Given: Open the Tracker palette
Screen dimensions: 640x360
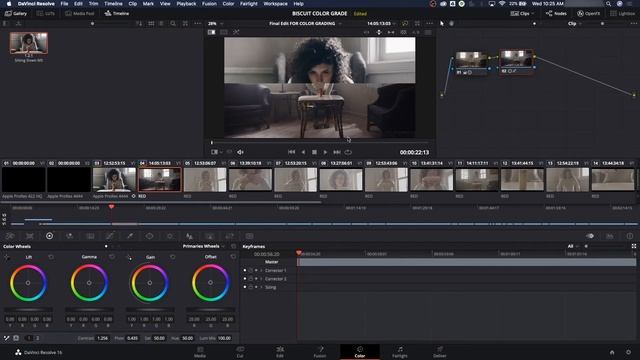Looking at the screenshot, I should pyautogui.click(x=170, y=236).
